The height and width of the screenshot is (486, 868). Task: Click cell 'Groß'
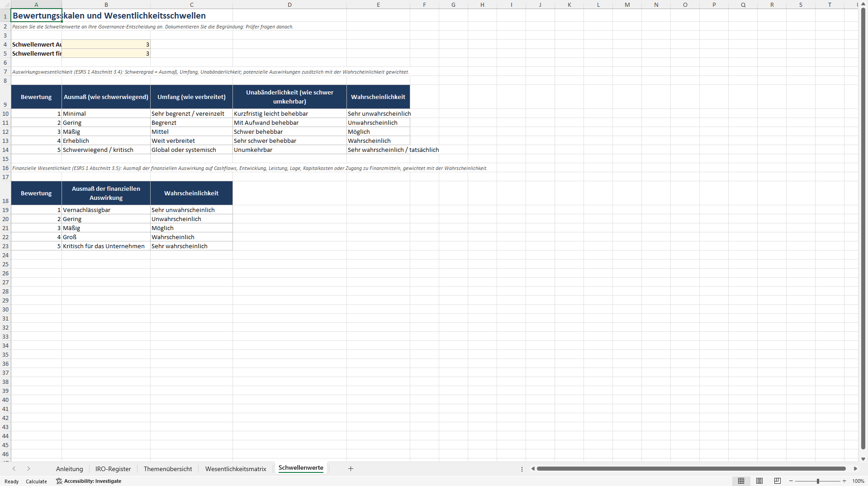[x=106, y=237]
